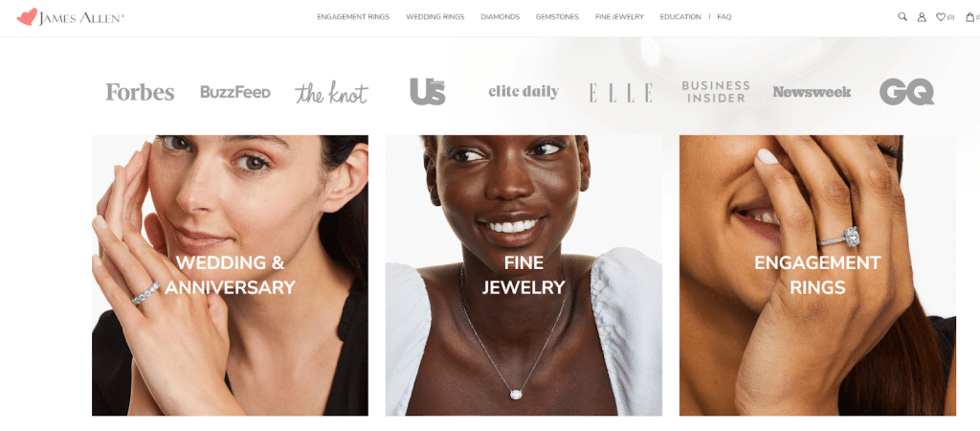
Task: Click the Us Weekly logo
Action: (428, 91)
